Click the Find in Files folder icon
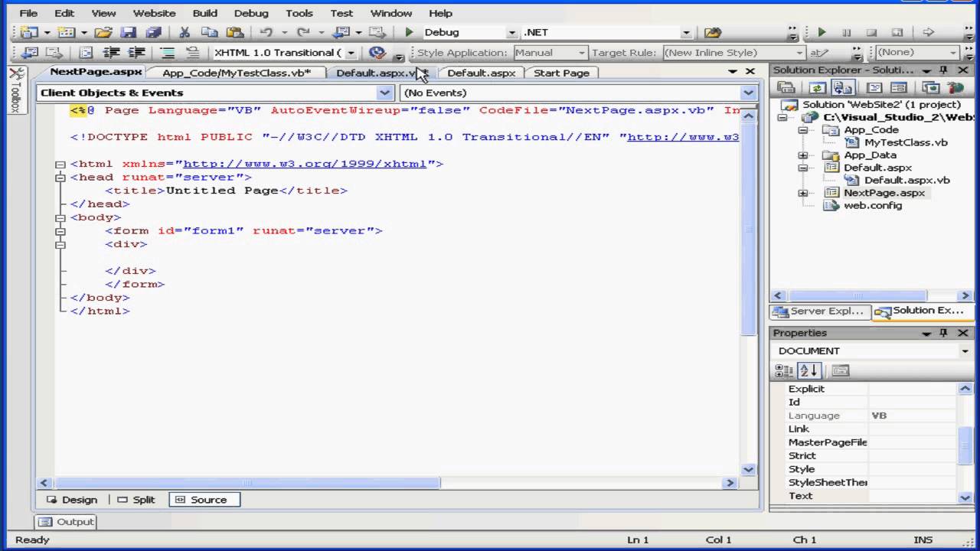The height and width of the screenshot is (551, 980). tap(713, 32)
